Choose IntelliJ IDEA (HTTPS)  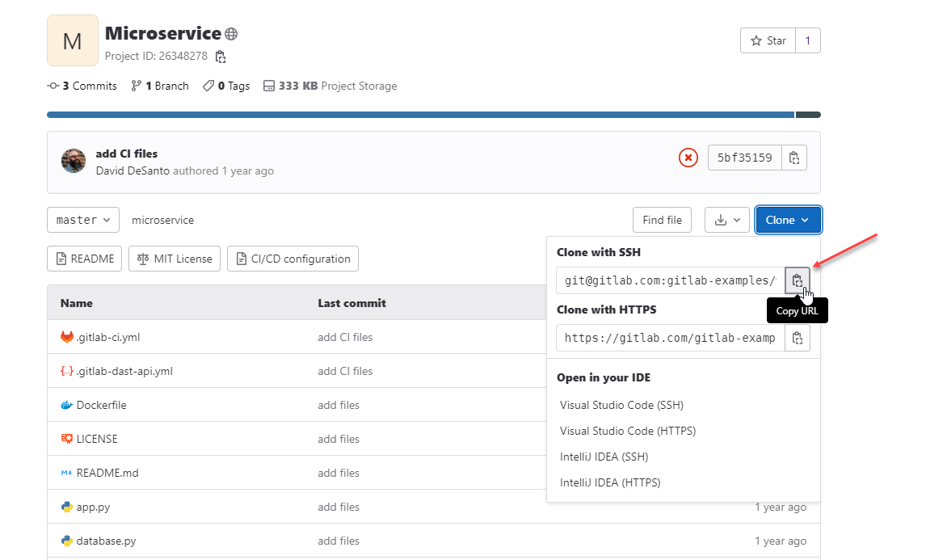coord(610,482)
